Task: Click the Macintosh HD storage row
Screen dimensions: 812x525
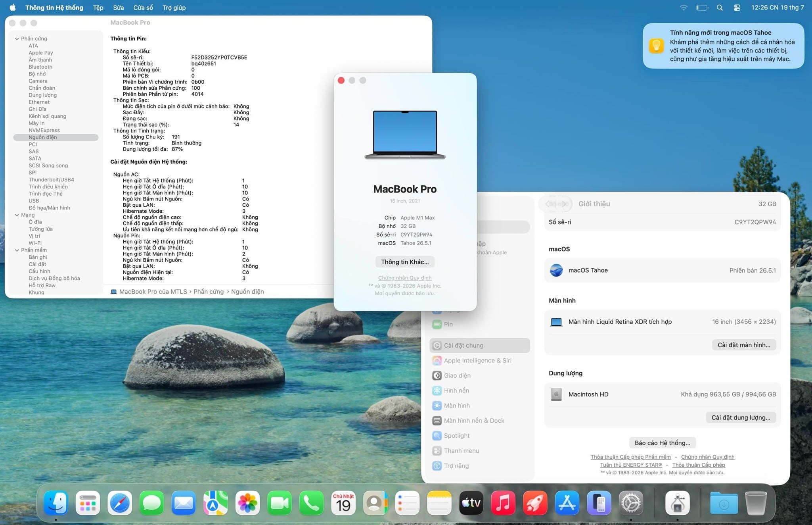Action: (x=663, y=394)
